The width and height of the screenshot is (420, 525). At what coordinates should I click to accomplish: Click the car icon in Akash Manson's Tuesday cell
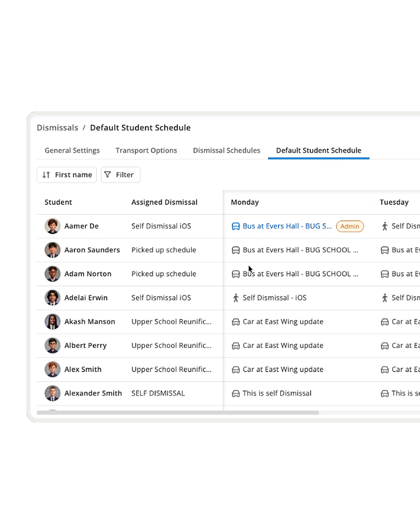point(385,322)
